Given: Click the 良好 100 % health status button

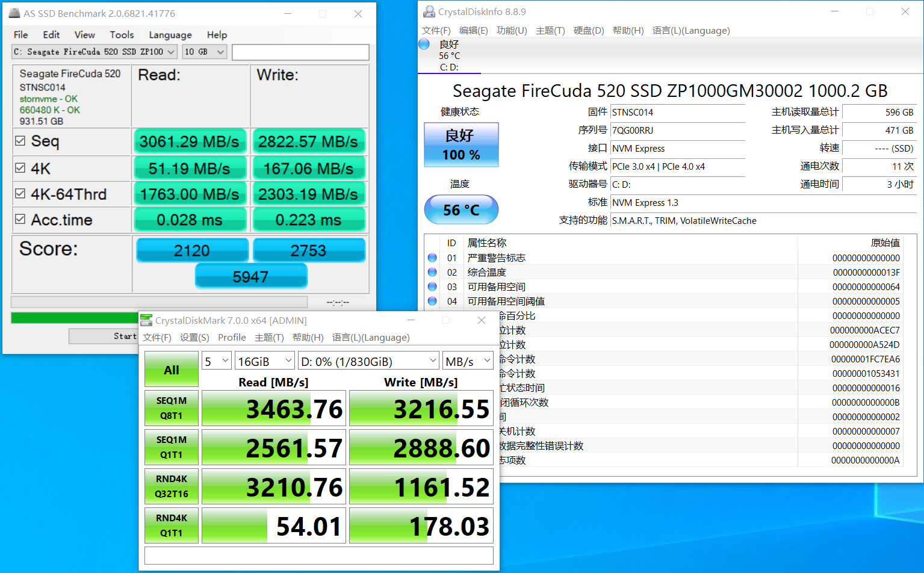Looking at the screenshot, I should click(462, 145).
